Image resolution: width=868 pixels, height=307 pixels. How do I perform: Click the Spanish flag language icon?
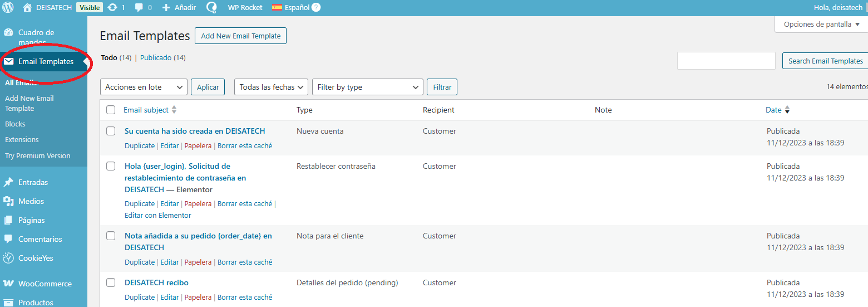(x=277, y=8)
